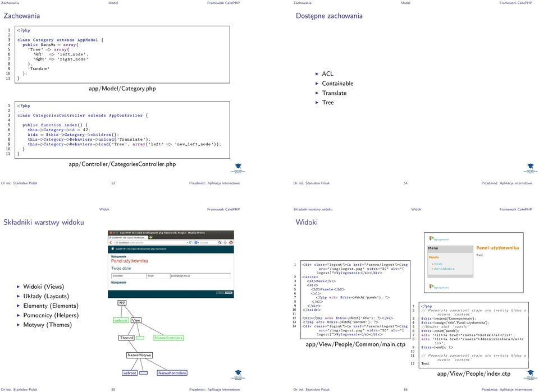Click the ACL list item
Image resolution: width=539 pixels, height=392 pixels.
tap(327, 74)
